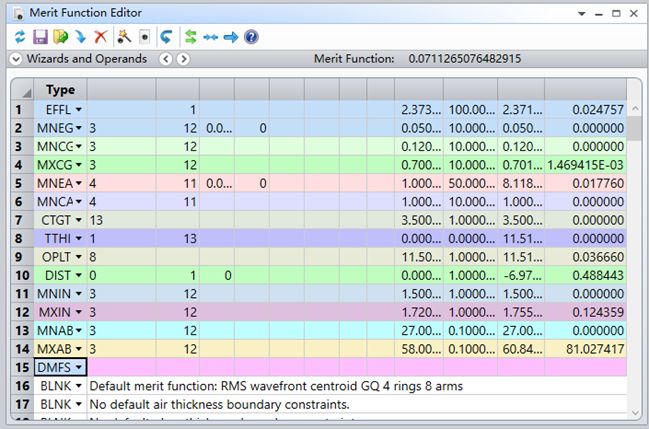This screenshot has height=429, width=649.
Task: Save the merit function with the floppy disk icon
Action: coord(40,37)
